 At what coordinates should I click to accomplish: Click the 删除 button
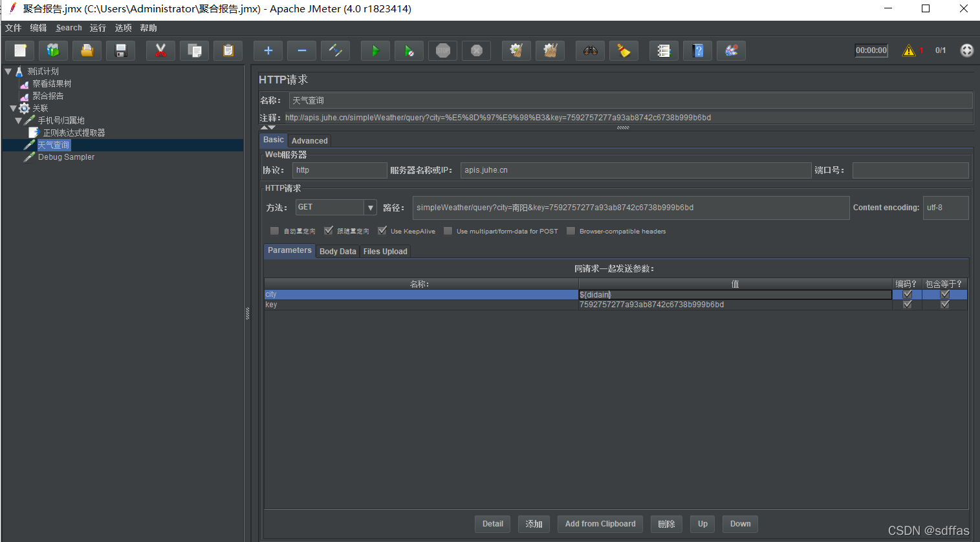pos(666,524)
